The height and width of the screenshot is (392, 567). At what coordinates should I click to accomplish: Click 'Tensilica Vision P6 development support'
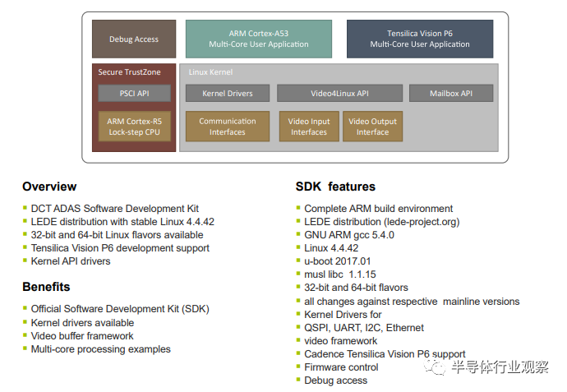[x=120, y=248]
